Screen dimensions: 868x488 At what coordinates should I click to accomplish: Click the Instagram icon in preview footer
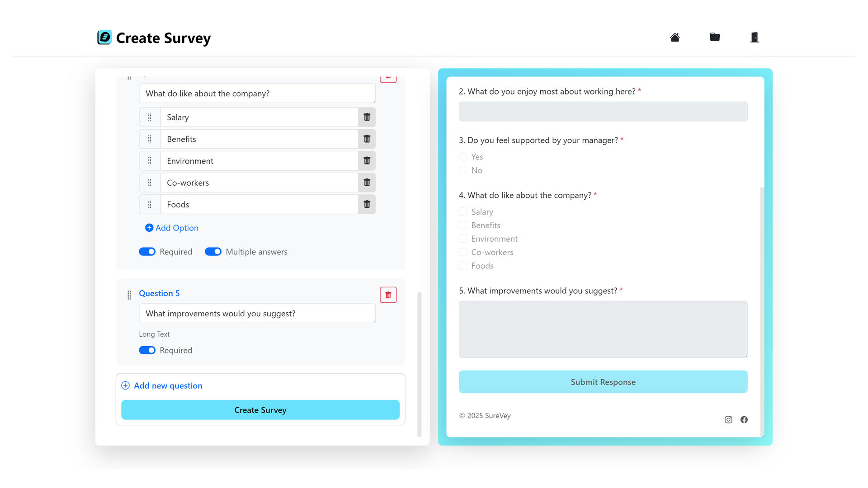pos(728,420)
